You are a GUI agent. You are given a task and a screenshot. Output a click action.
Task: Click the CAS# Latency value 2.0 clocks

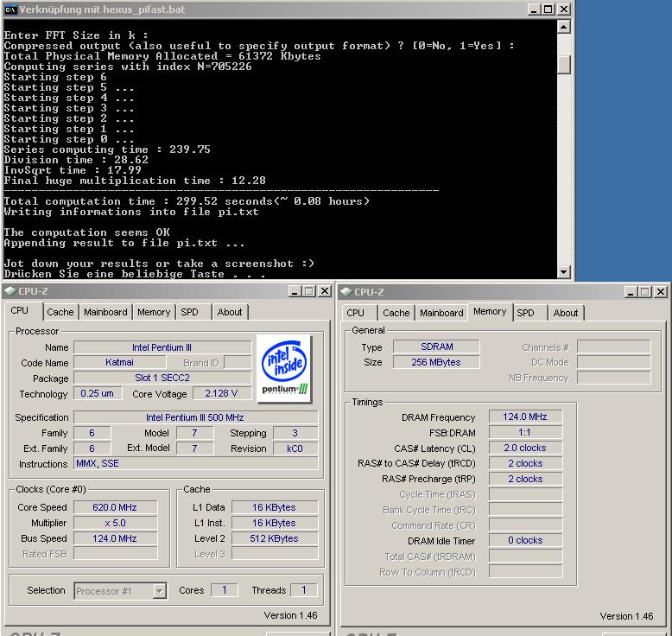coord(525,448)
